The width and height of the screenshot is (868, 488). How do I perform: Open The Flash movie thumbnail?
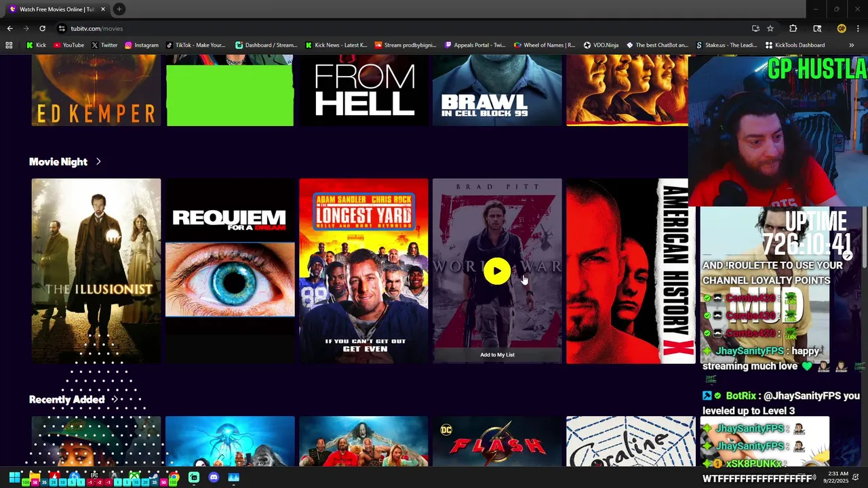(x=497, y=441)
